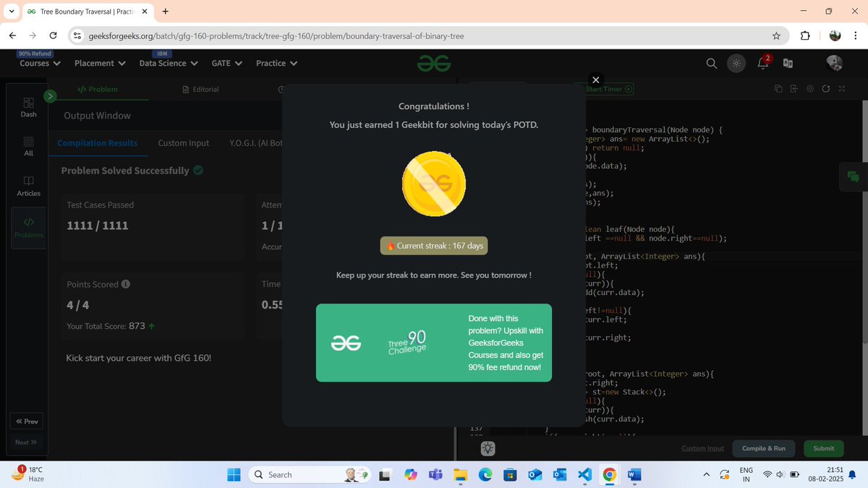Open the green chat bubble widget

point(853,176)
